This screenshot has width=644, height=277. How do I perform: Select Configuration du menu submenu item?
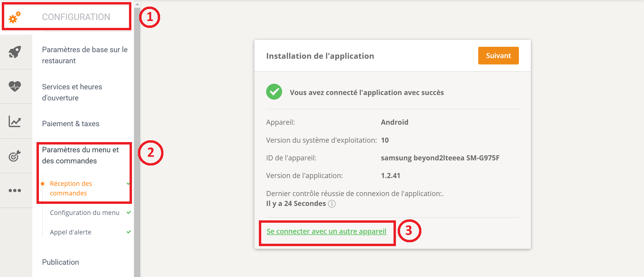85,213
